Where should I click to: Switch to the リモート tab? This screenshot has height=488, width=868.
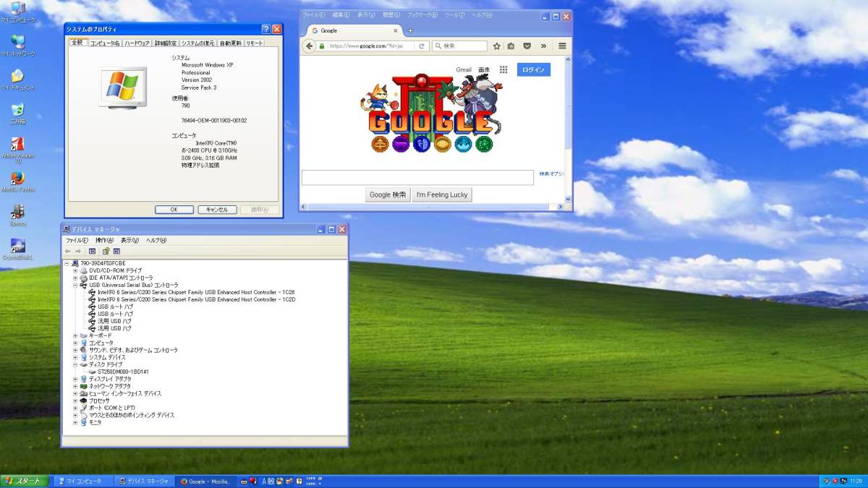coord(255,43)
